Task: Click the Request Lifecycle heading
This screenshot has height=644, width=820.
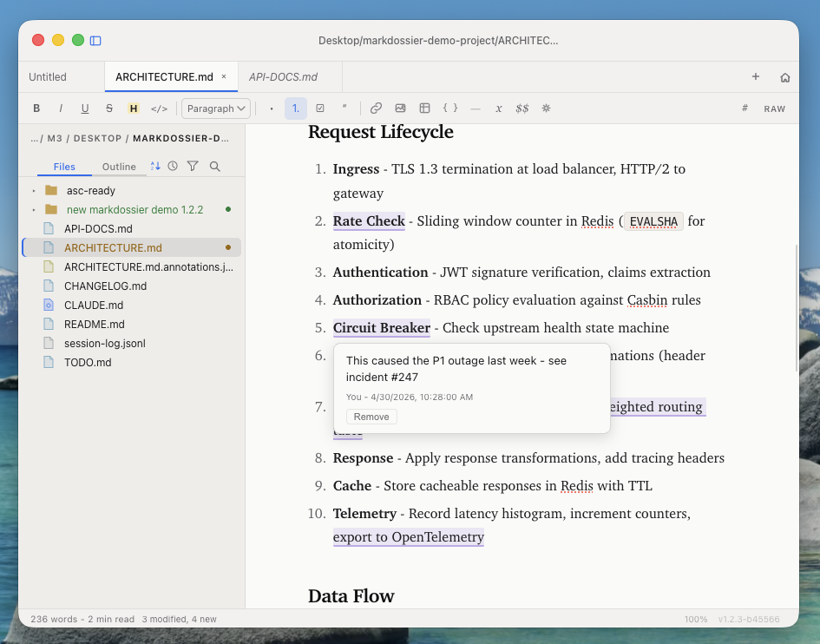Action: click(x=381, y=132)
